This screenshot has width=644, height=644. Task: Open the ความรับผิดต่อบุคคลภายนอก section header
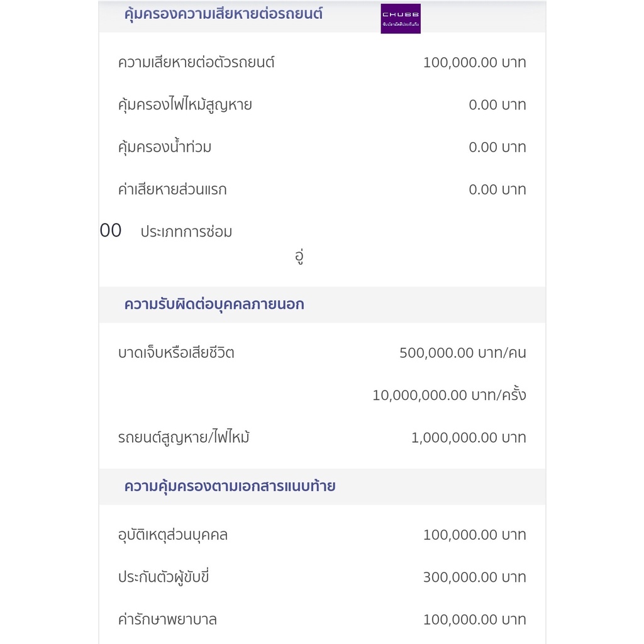[x=214, y=305]
